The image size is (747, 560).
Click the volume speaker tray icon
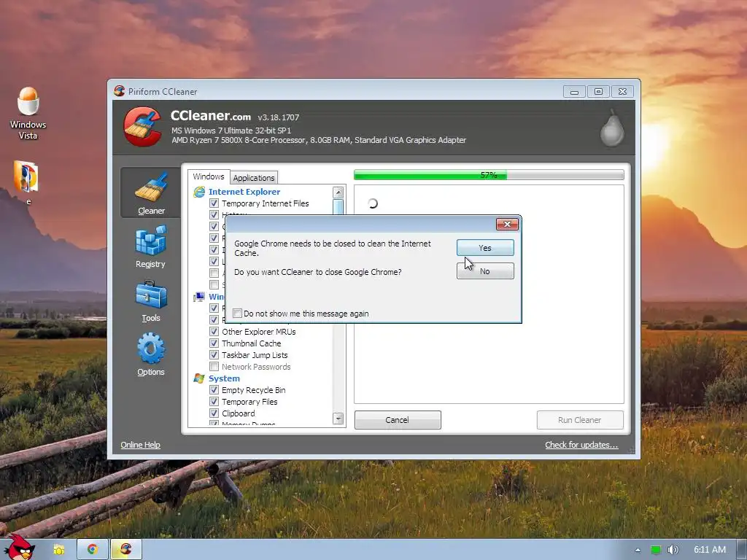pyautogui.click(x=673, y=550)
